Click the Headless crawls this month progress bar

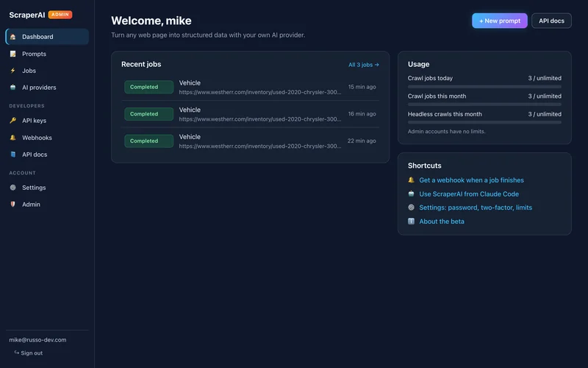[484, 122]
